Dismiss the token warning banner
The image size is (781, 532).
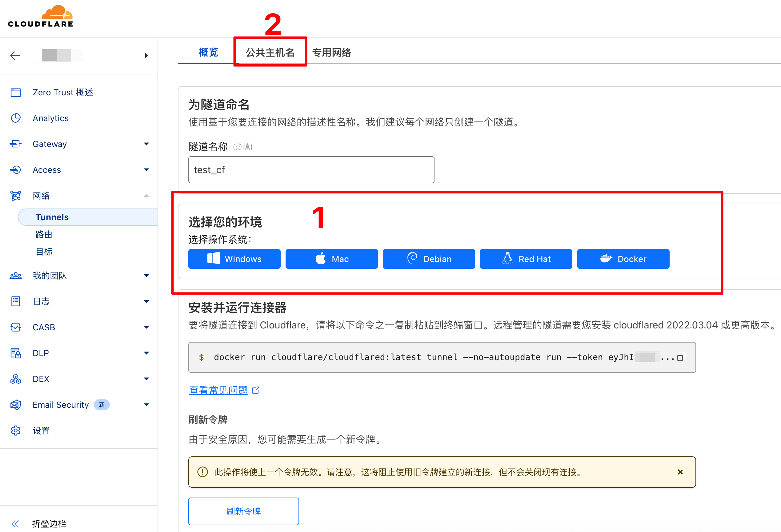680,472
